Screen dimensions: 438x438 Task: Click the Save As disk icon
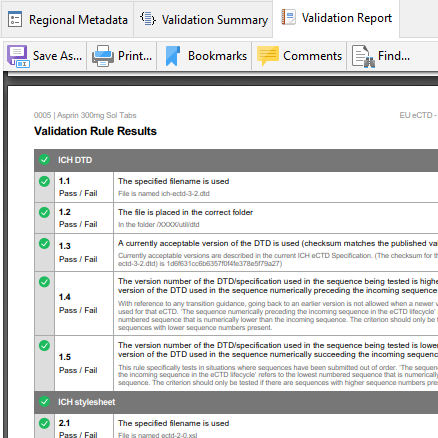point(18,56)
